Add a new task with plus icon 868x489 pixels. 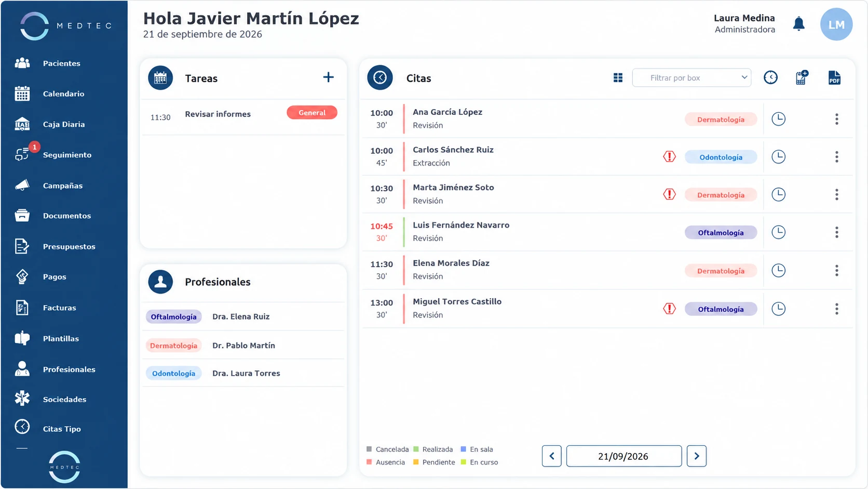click(x=328, y=77)
